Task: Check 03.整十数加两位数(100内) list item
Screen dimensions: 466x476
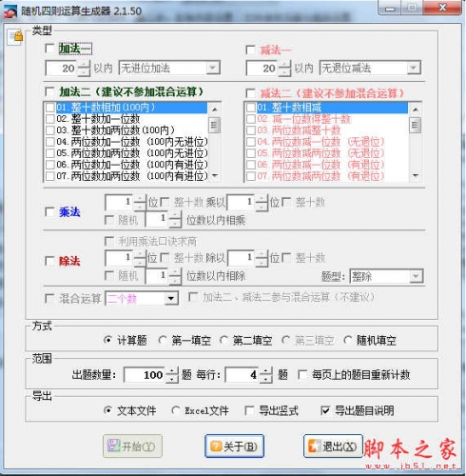Action: [x=50, y=130]
